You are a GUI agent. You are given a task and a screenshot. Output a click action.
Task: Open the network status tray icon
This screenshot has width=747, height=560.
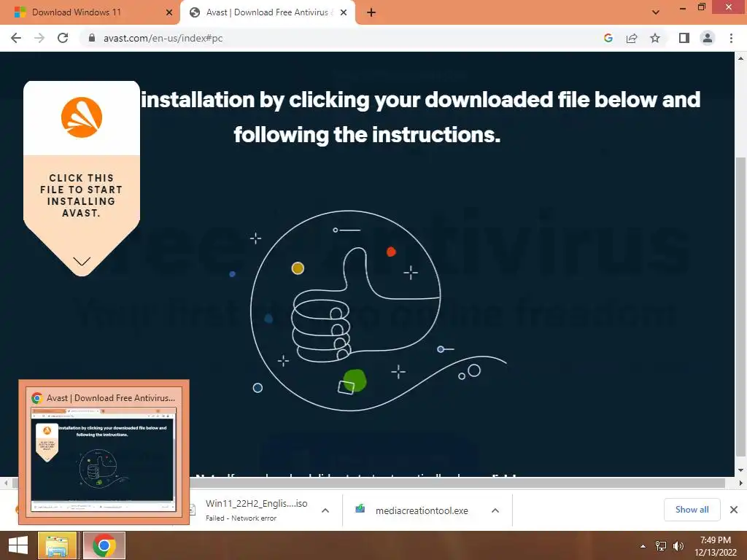[661, 546]
